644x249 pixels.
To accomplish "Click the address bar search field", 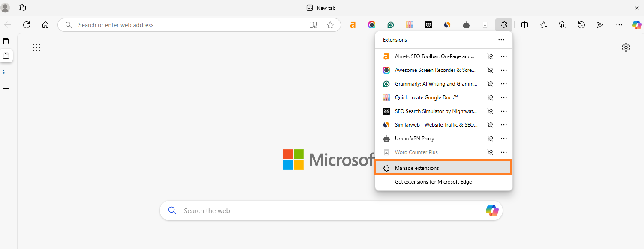I will 189,25.
